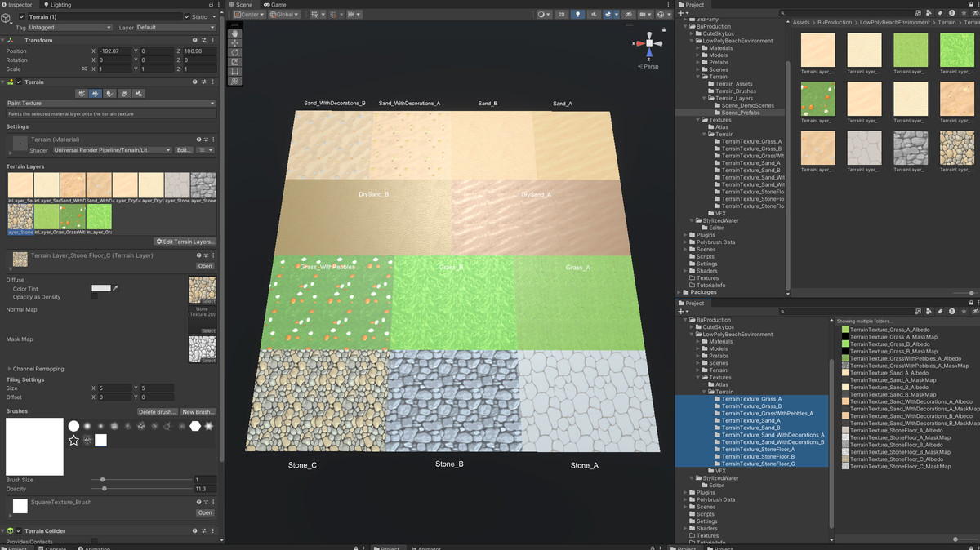
Task: Toggle scene lighting lightbulb
Action: (x=577, y=15)
